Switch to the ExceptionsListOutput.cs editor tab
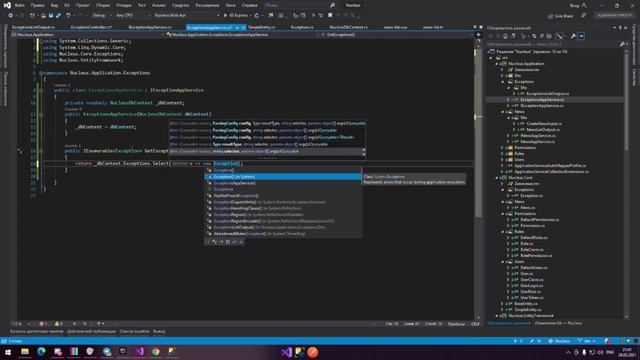640x360 pixels. (x=33, y=27)
